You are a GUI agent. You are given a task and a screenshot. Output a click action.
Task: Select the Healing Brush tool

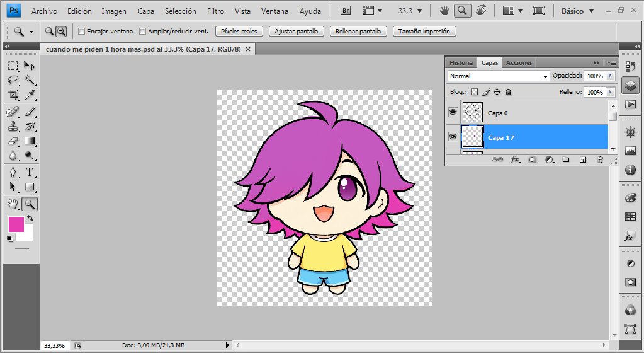click(13, 112)
